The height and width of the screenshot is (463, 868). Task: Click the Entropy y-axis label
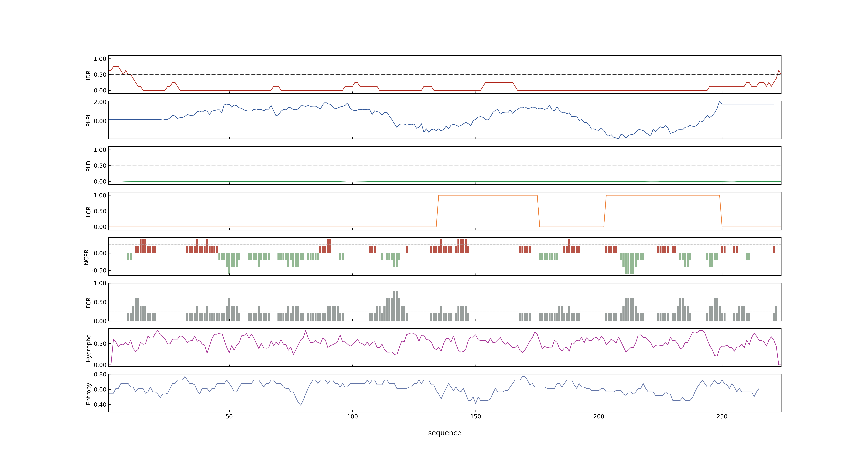click(88, 393)
